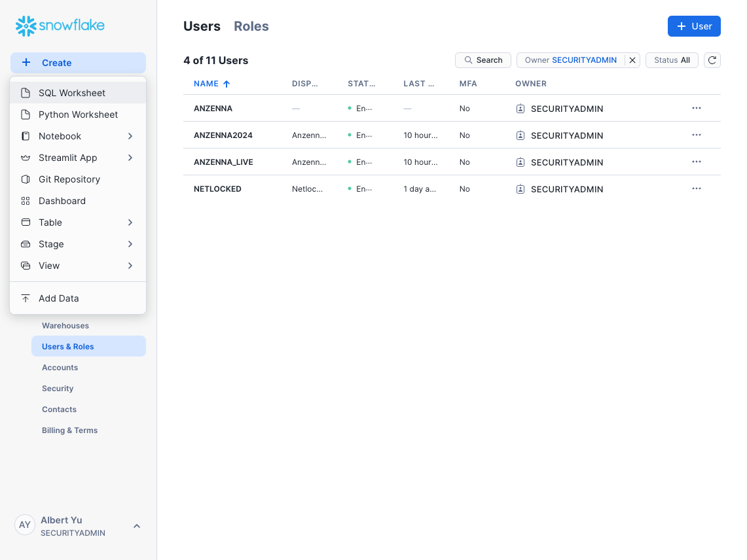Screen dimensions: 747x560
Task: Click the Dashboard grid icon
Action: click(x=26, y=201)
